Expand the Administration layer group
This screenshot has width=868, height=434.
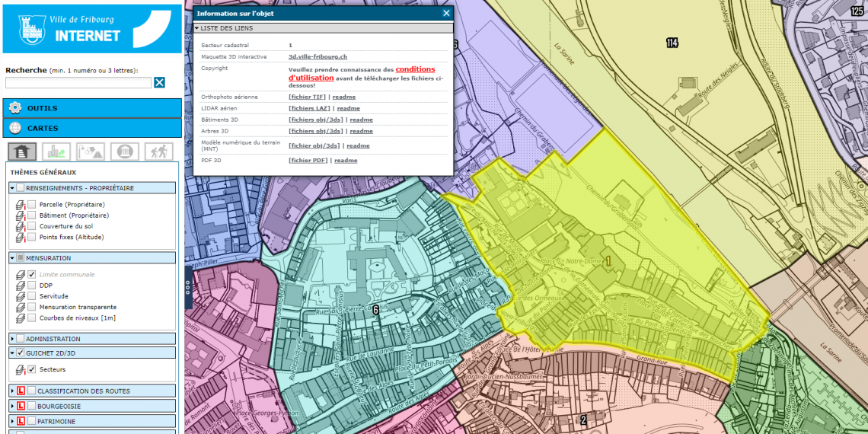tap(12, 339)
